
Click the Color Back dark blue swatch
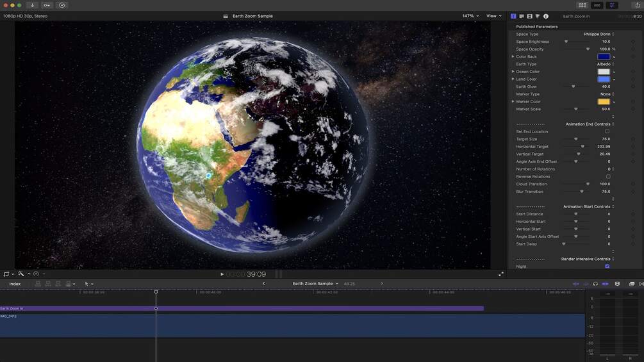click(604, 56)
